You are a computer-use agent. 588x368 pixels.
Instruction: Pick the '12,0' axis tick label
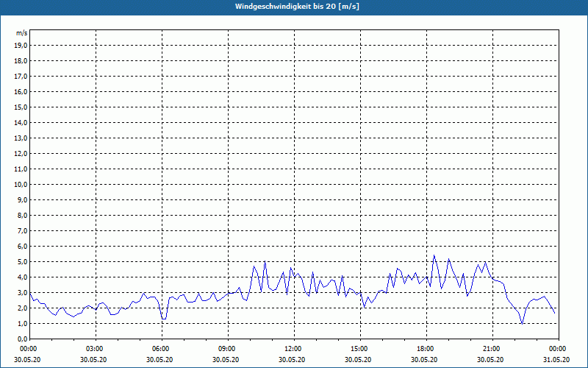[21, 154]
